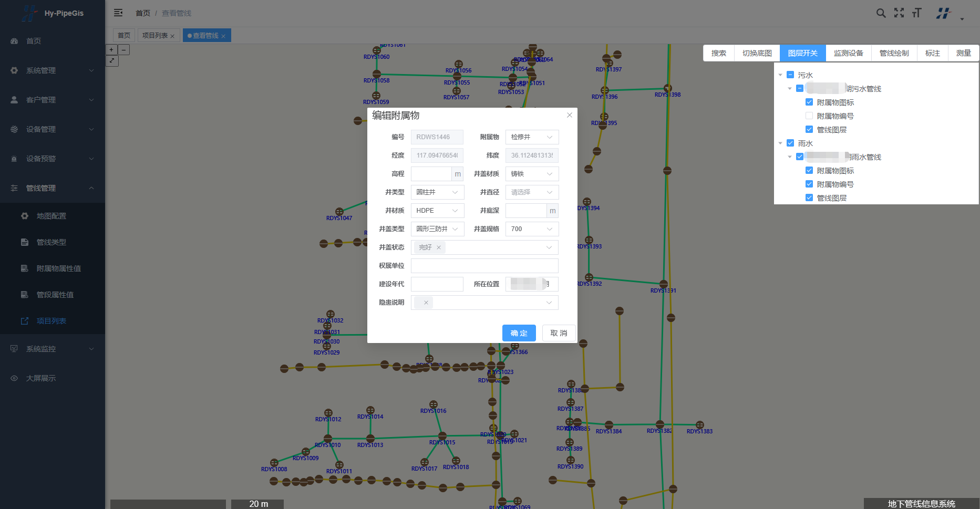Open the 项目列表 page tab

click(154, 36)
